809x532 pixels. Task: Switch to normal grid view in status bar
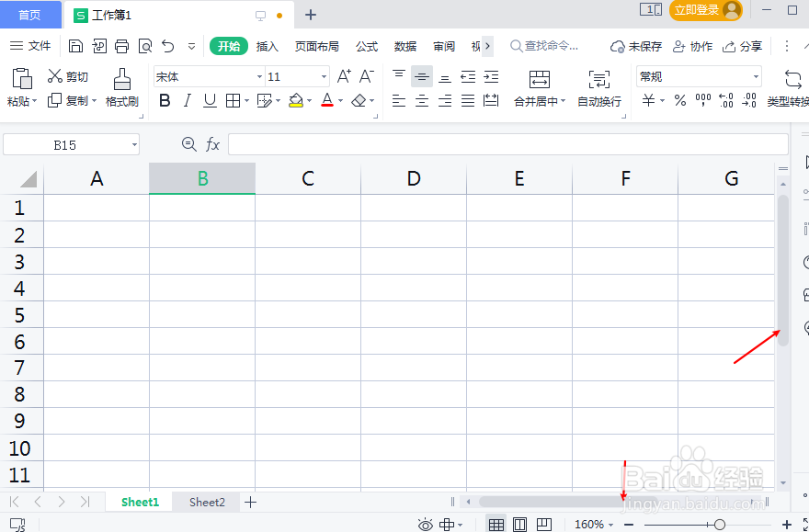tap(496, 525)
